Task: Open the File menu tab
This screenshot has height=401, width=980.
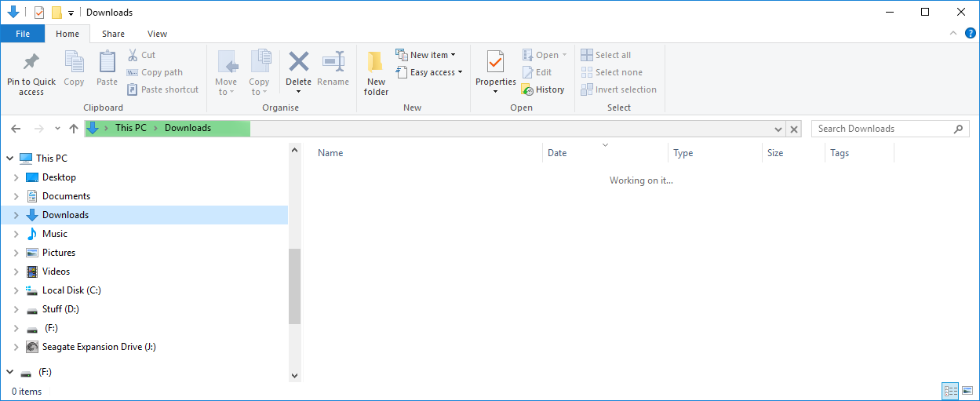Action: point(23,34)
